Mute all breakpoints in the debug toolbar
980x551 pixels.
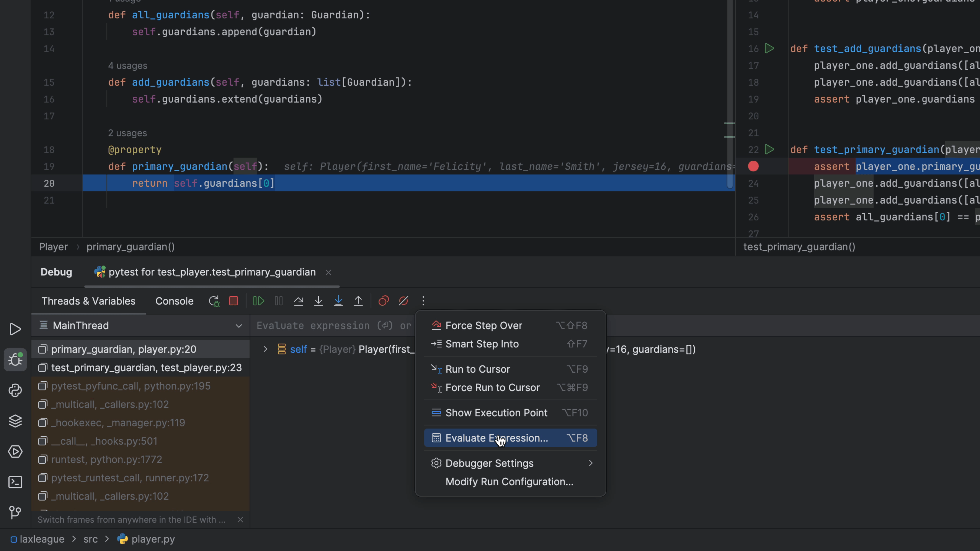[x=404, y=301]
